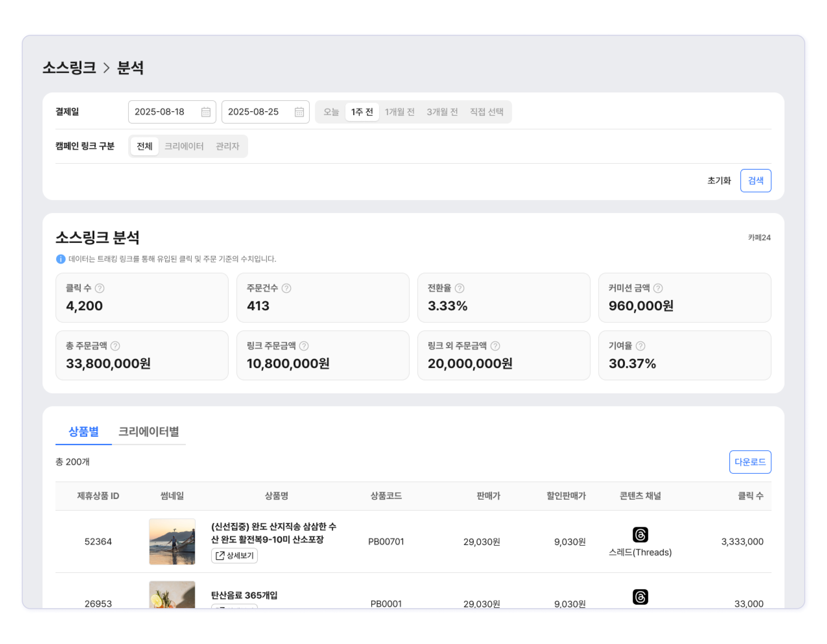The image size is (827, 644).
Task: Click Threads icon in first product row
Action: coord(640,535)
